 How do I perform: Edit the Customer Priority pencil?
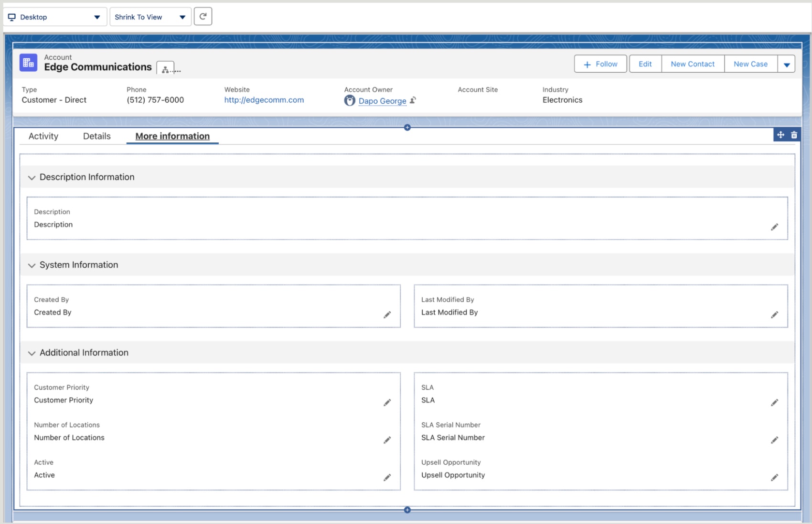[x=387, y=403]
